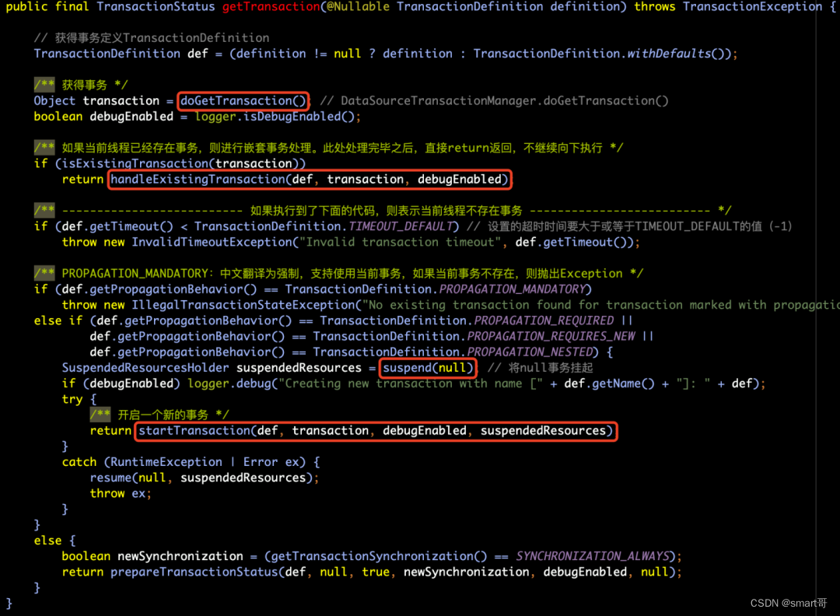Click IllegalTransactionStateException class name
The image size is (840, 616).
coord(243,305)
